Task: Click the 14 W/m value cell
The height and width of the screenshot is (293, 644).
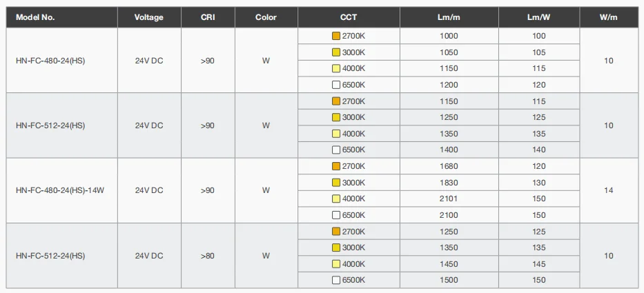Action: click(x=608, y=190)
